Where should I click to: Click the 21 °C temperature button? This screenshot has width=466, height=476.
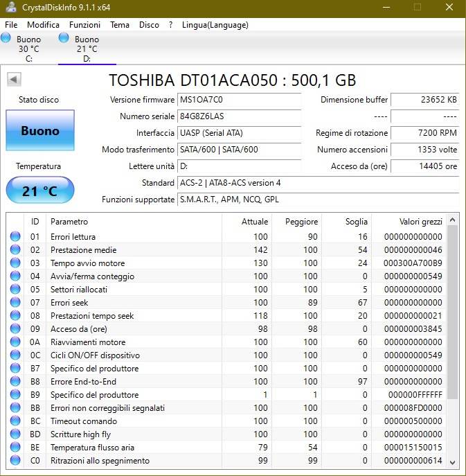coord(40,191)
